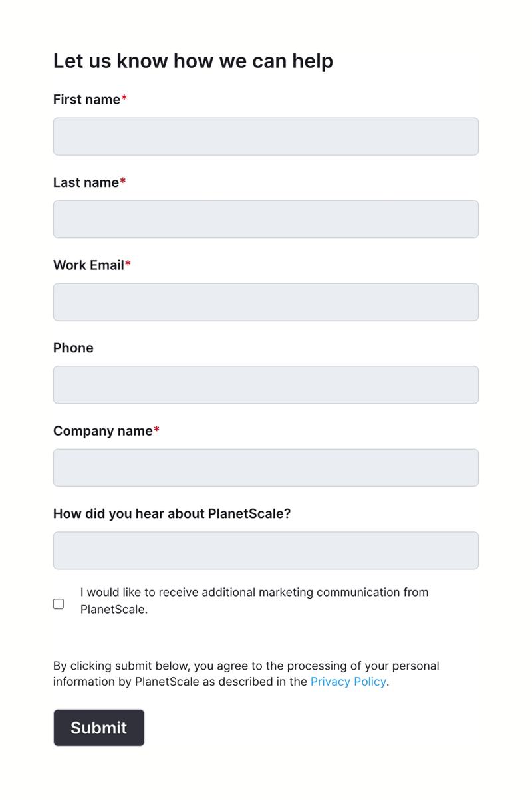Open the Privacy Policy link

tap(348, 682)
